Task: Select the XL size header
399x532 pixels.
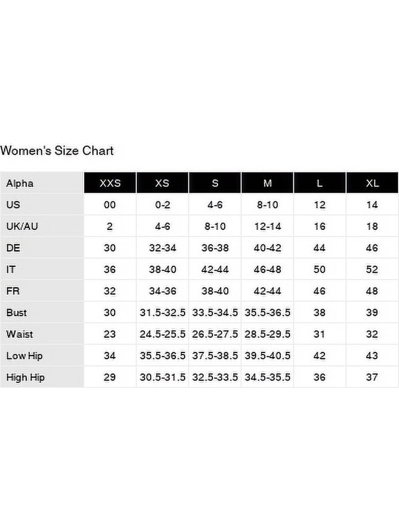Action: (372, 183)
